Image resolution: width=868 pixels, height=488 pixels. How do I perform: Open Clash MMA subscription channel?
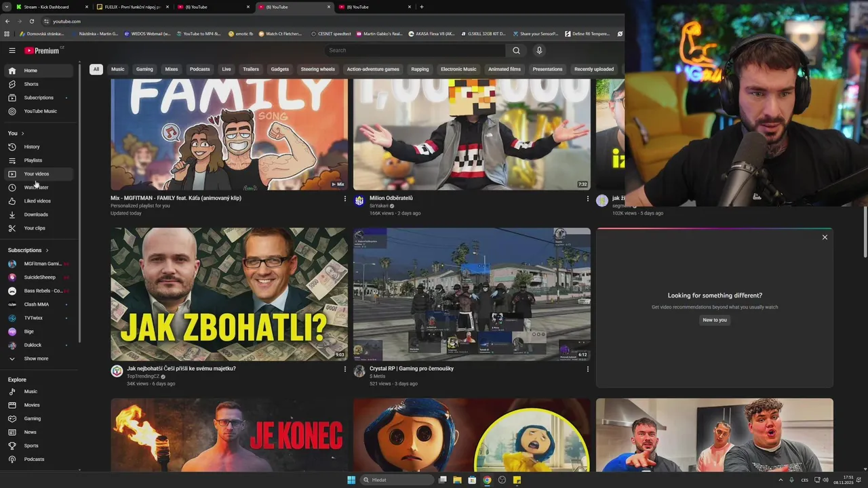tap(39, 304)
